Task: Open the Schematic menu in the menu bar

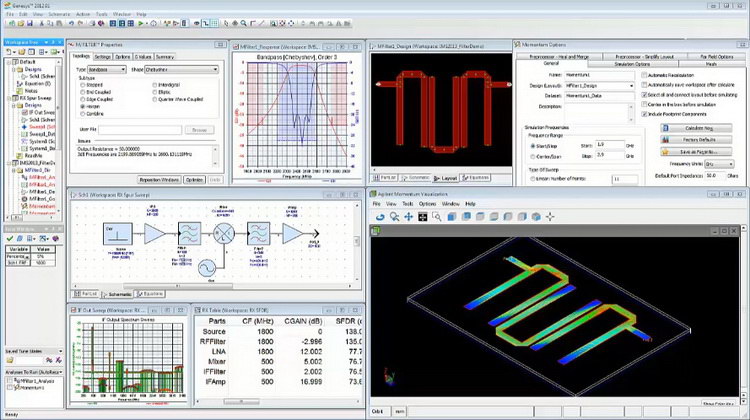Action: pyautogui.click(x=58, y=15)
